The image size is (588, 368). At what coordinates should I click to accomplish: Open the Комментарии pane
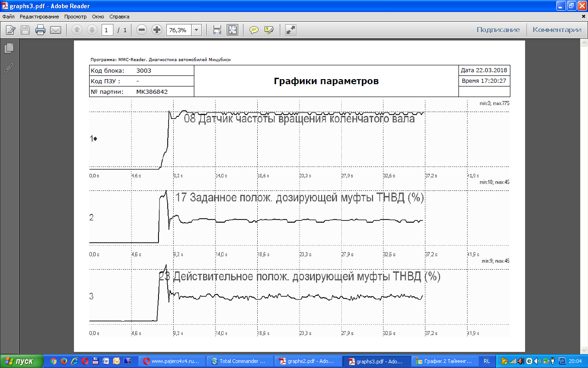tap(557, 30)
